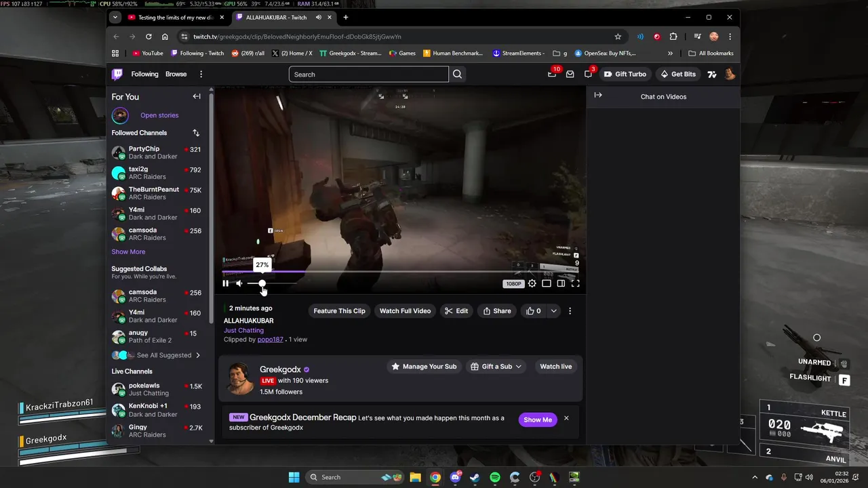Open Discord from the taskbar
868x488 pixels.
click(455, 477)
